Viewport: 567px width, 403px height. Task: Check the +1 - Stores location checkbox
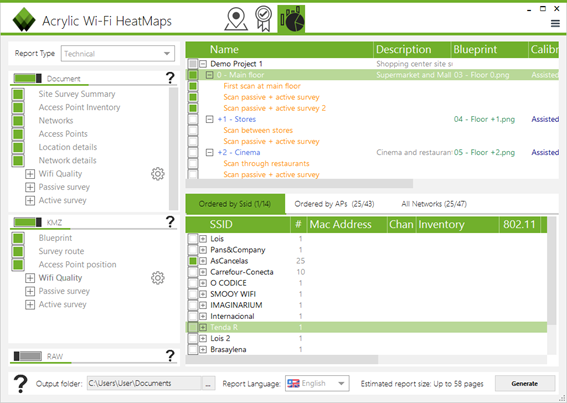[193, 119]
